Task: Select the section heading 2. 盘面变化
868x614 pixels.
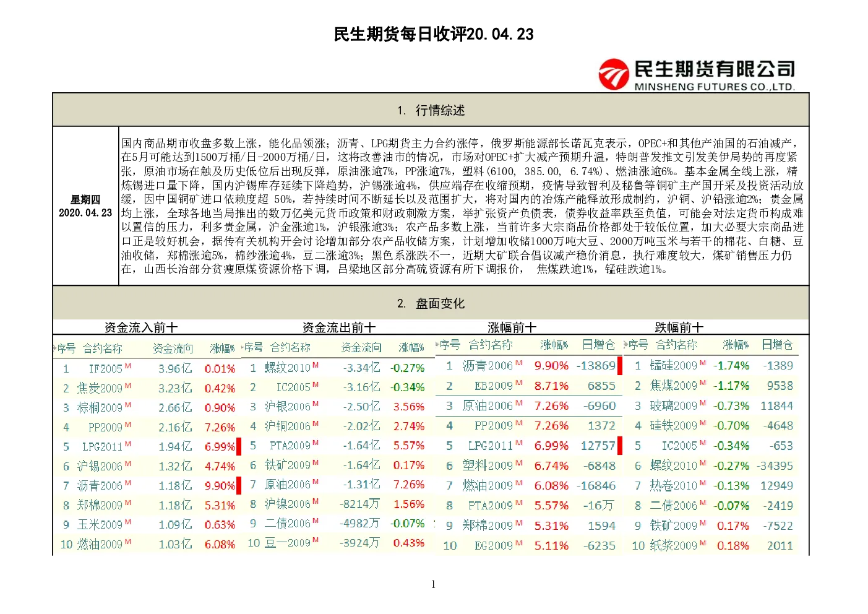Action: click(x=431, y=303)
